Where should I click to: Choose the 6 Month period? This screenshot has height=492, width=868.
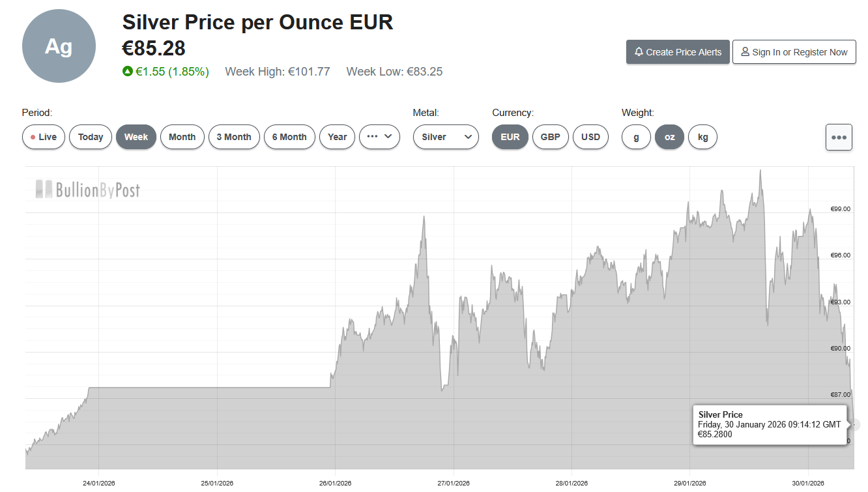pyautogui.click(x=289, y=137)
